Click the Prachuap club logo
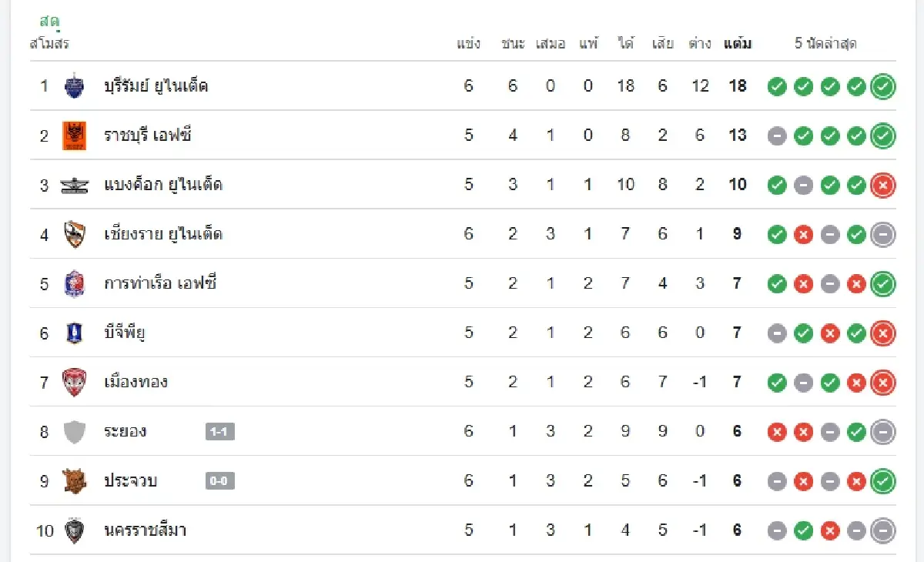 pos(74,481)
